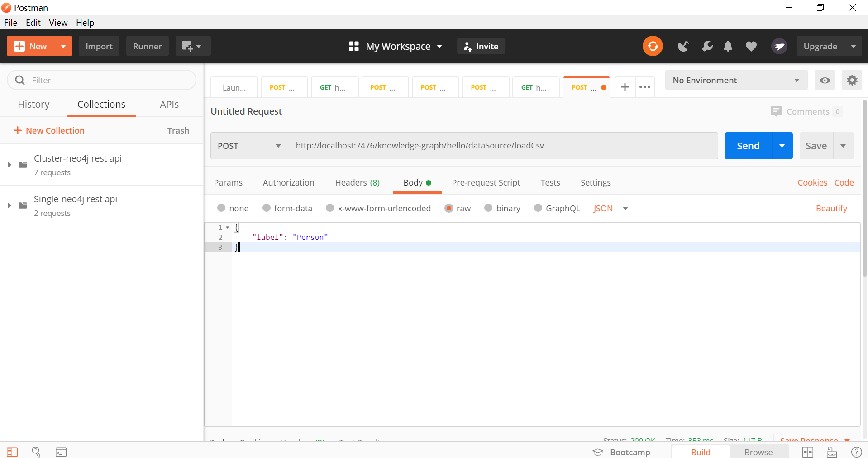Switch to the APIs tab
The image size is (868, 458).
pyautogui.click(x=169, y=104)
